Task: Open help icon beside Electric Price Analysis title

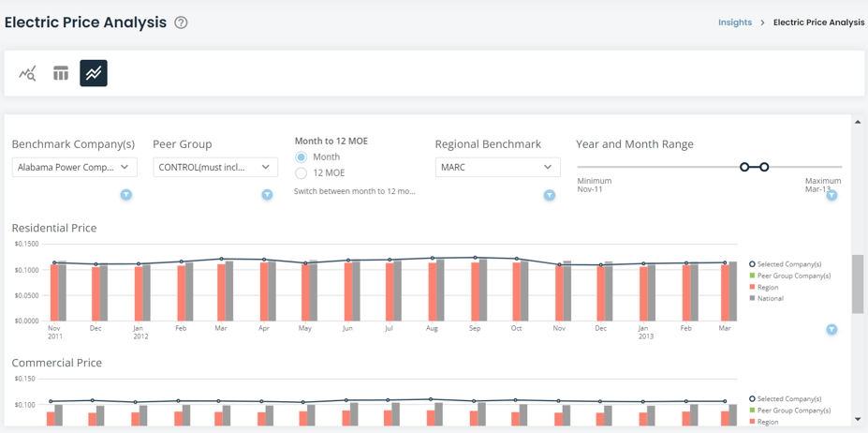Action: 181,22
